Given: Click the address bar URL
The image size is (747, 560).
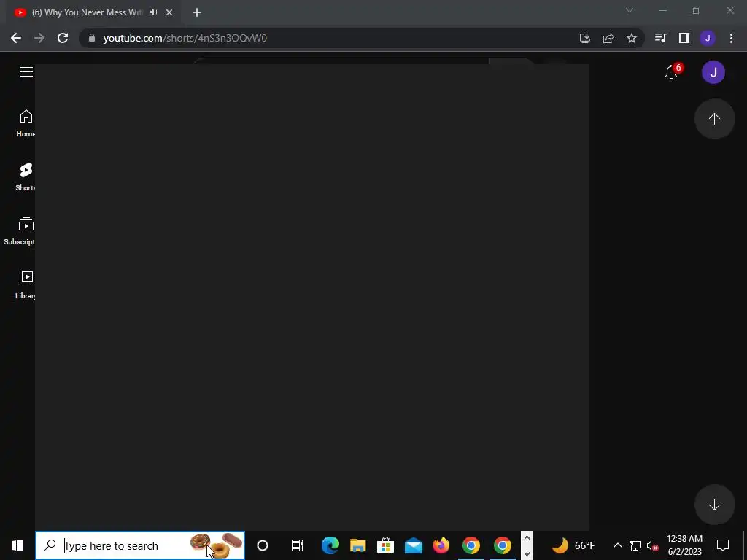Looking at the screenshot, I should [x=185, y=38].
